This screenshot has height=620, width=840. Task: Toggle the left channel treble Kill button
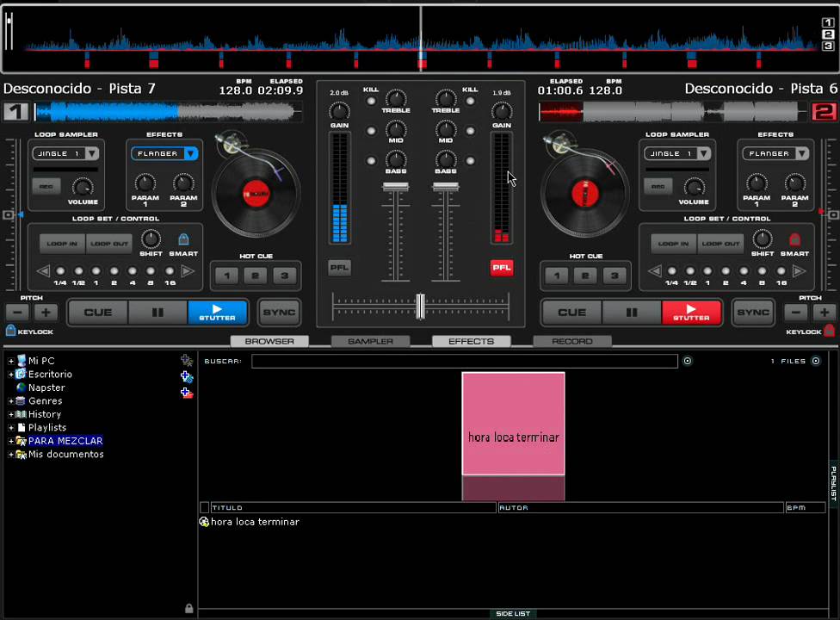tap(371, 101)
